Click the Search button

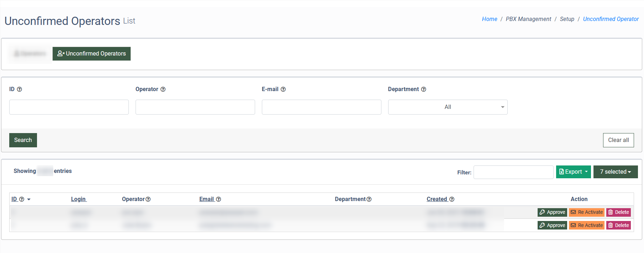click(23, 140)
